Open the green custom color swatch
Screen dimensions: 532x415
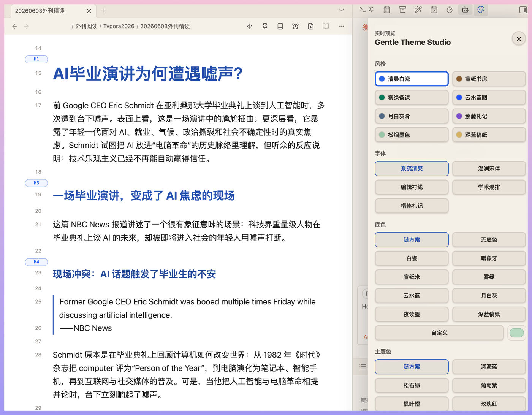516,333
